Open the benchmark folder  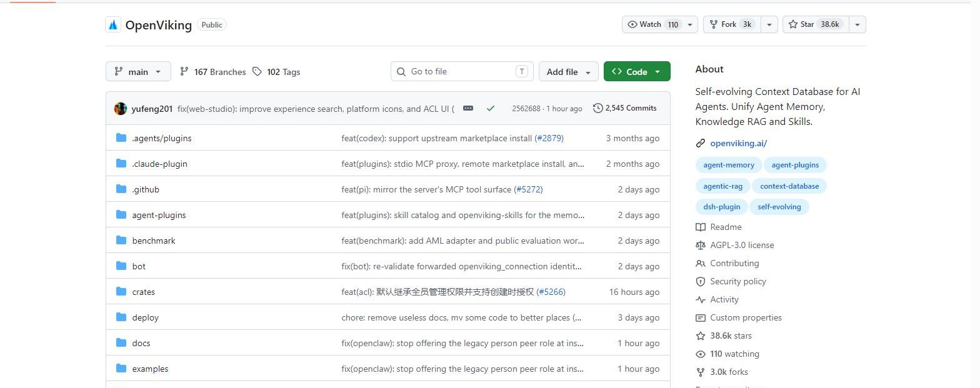[x=154, y=241]
